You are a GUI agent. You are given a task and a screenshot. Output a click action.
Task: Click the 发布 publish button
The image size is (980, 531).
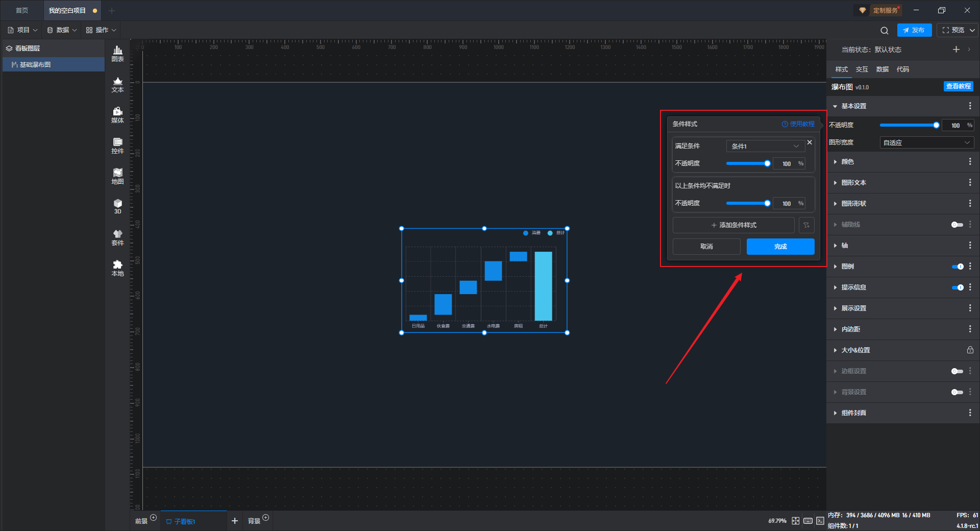coord(914,30)
